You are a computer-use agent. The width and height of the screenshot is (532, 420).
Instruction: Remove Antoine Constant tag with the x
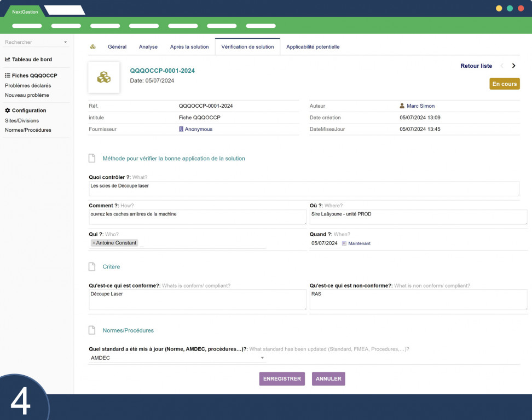[x=94, y=243]
